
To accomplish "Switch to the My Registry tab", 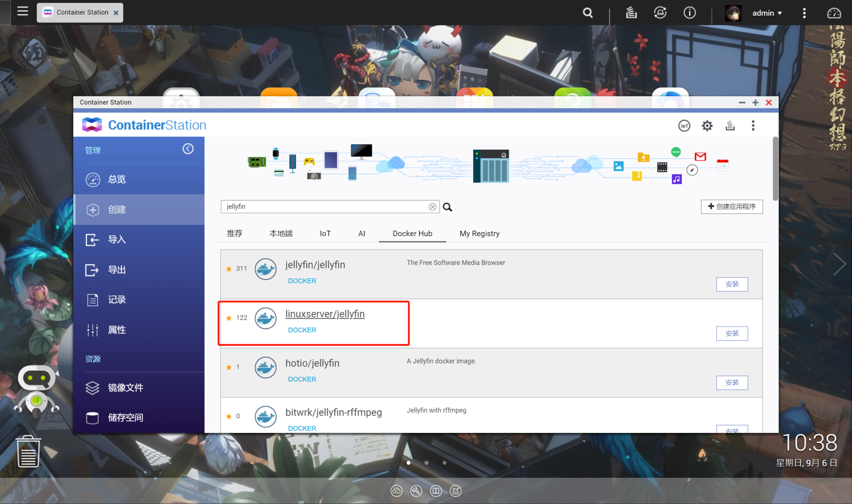I will (x=479, y=233).
